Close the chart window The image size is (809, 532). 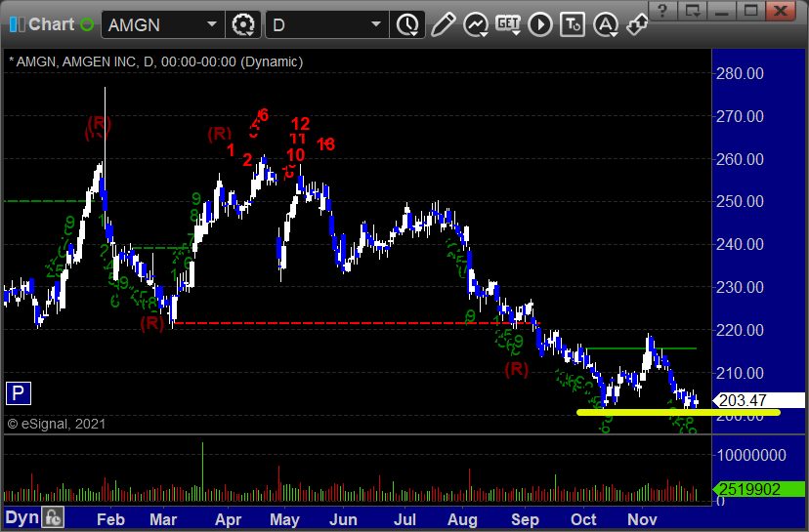pos(781,11)
